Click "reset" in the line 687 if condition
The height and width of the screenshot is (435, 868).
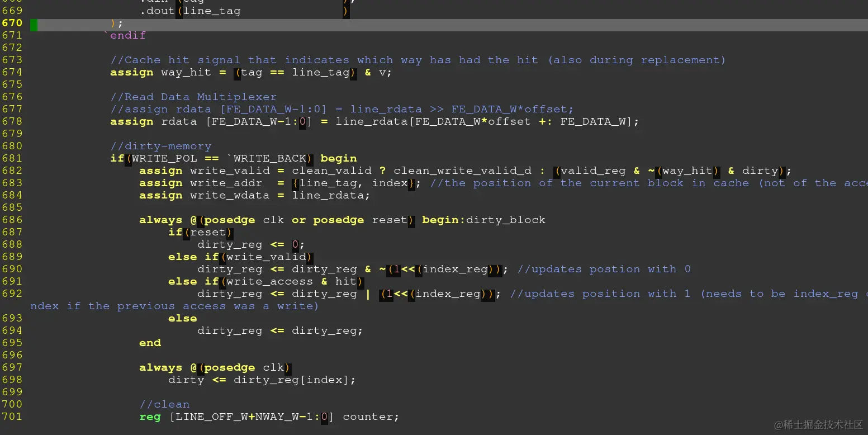(x=208, y=232)
